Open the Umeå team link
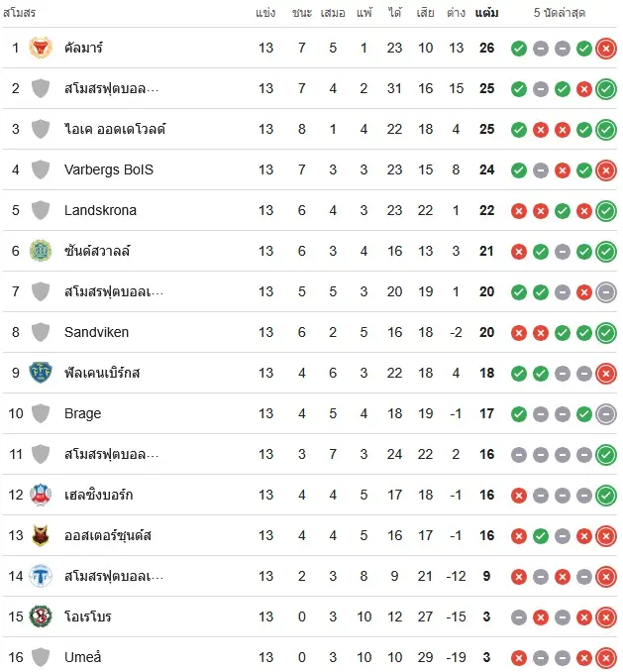This screenshot has height=672, width=623. click(x=82, y=657)
